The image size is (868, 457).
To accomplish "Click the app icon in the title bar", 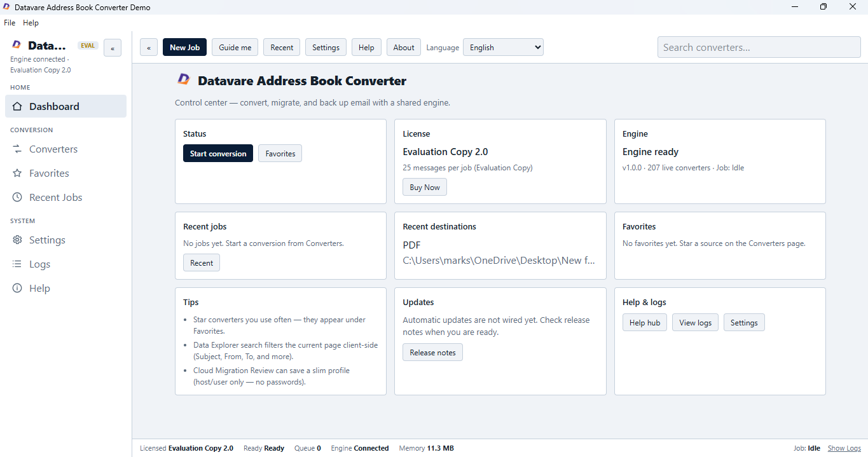I will click(x=6, y=7).
